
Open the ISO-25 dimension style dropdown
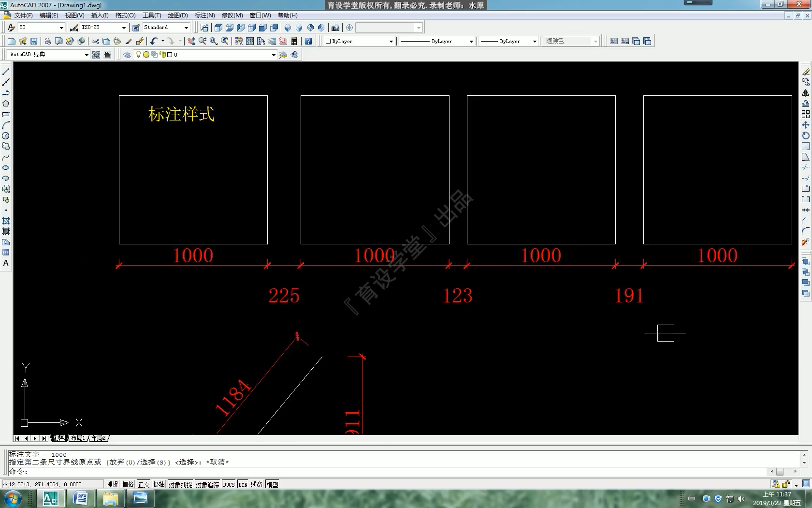click(x=124, y=28)
